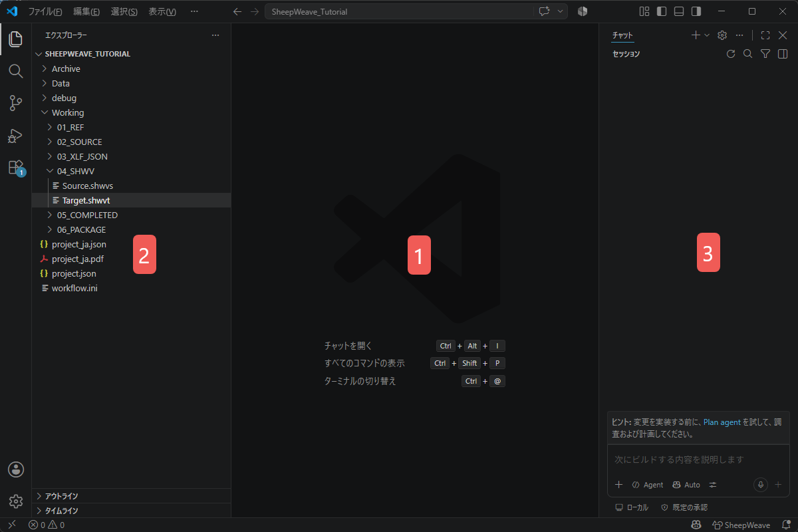Open the Accounts menu icon
Image resolution: width=798 pixels, height=532 pixels.
[16, 469]
